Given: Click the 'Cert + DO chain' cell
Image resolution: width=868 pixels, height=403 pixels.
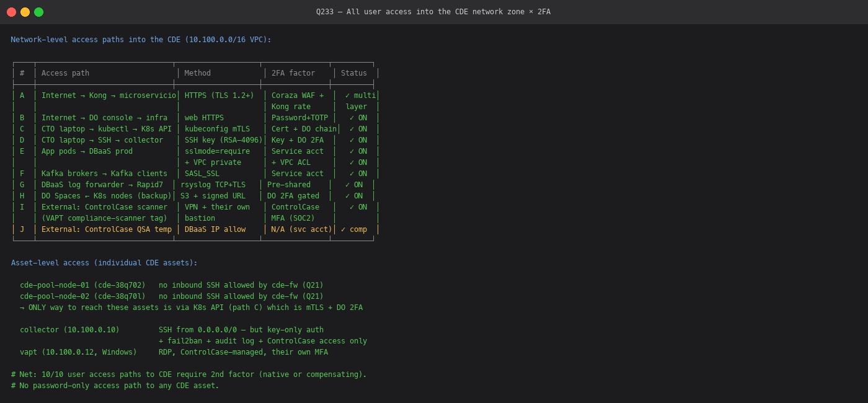Looking at the screenshot, I should pos(304,129).
